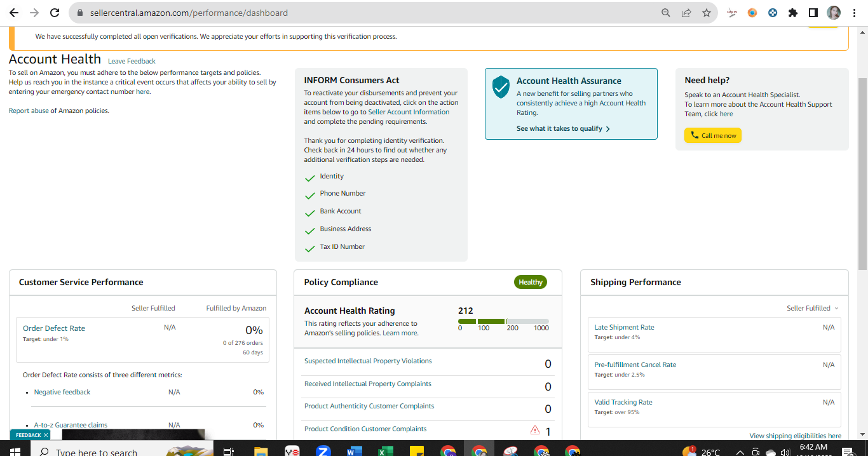Click View shipping eligibilities here link
The width and height of the screenshot is (868, 456).
tap(795, 436)
